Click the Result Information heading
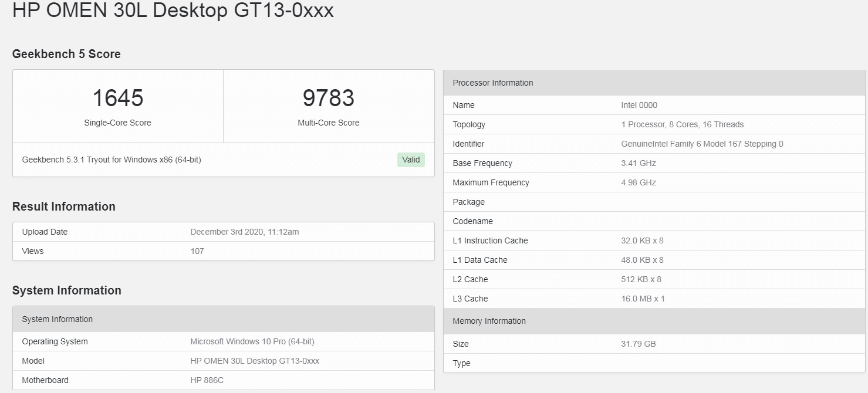The image size is (868, 393). 64,206
